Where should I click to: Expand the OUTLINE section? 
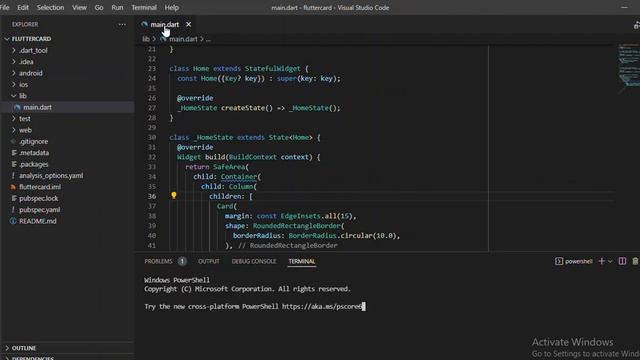tap(7, 348)
